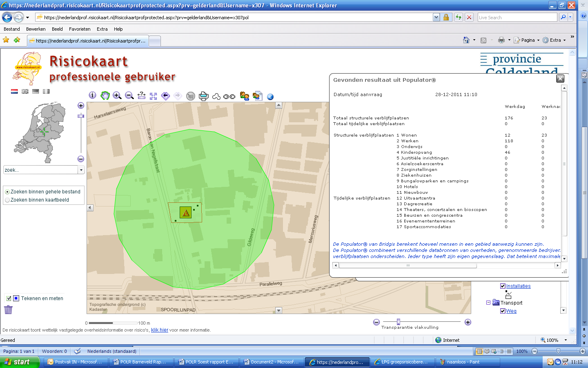
Task: Print the map with the printer icon
Action: coord(203,96)
